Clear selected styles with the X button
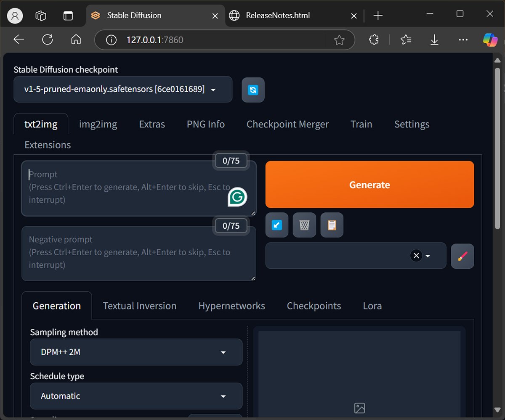The height and width of the screenshot is (420, 505). point(416,256)
